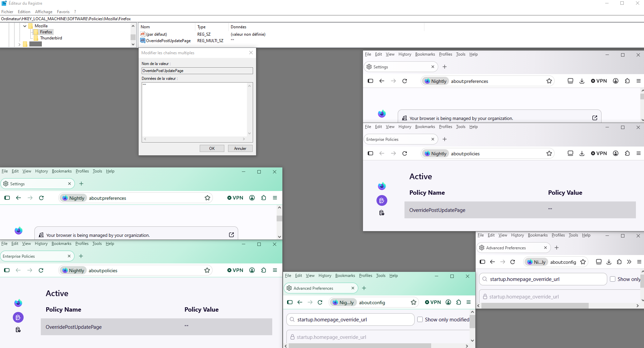The image size is (644, 348).
Task: Focus the about:policies address bar in the grey window
Action: [487, 154]
